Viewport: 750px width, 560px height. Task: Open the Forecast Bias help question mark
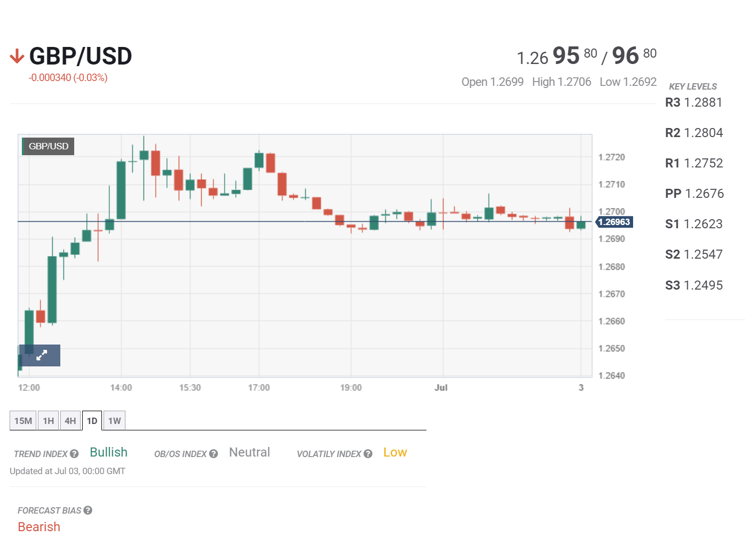88,510
